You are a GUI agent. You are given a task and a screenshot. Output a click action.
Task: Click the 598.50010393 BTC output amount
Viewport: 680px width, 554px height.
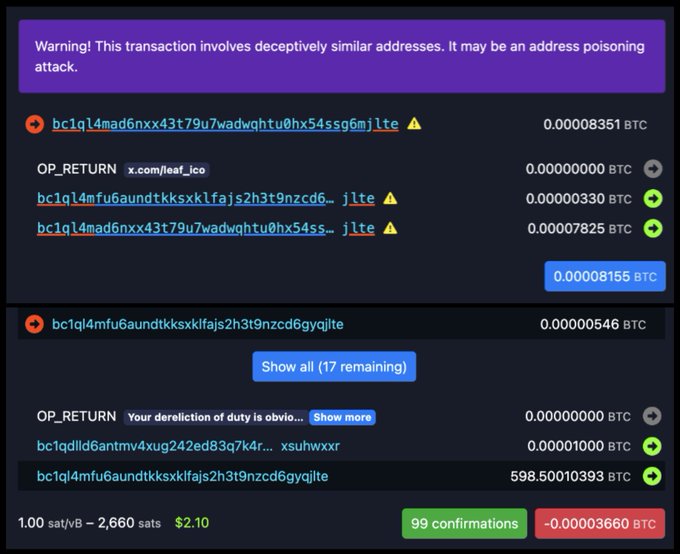click(x=570, y=476)
